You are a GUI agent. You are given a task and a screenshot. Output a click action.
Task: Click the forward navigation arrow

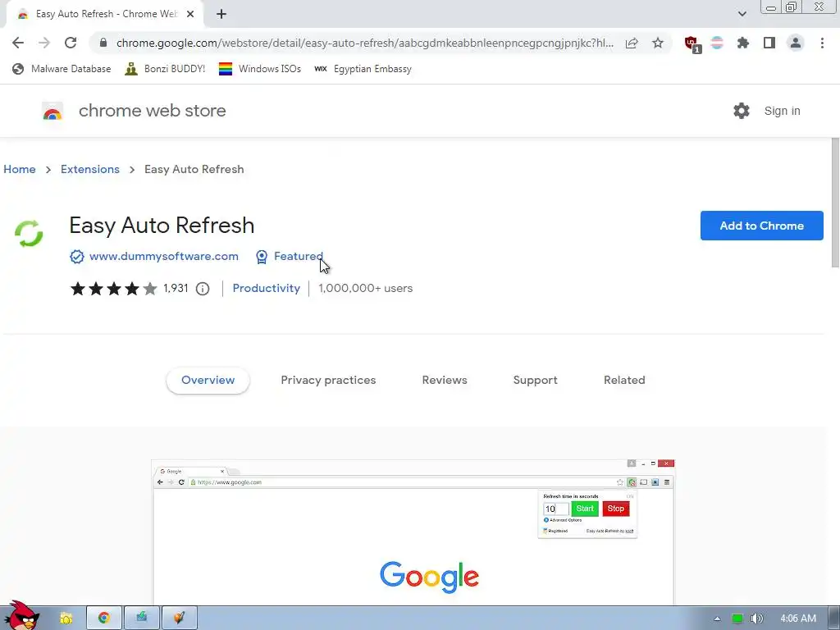[44, 43]
